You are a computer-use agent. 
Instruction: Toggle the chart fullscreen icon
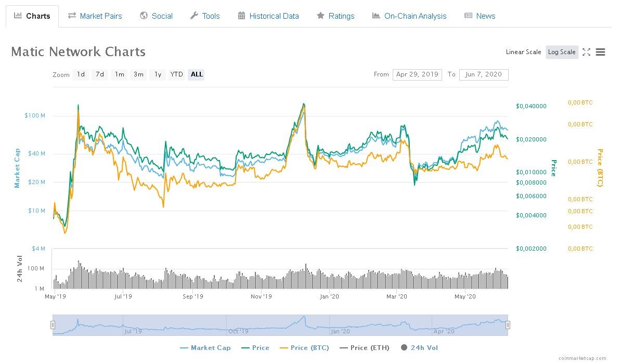tap(587, 52)
